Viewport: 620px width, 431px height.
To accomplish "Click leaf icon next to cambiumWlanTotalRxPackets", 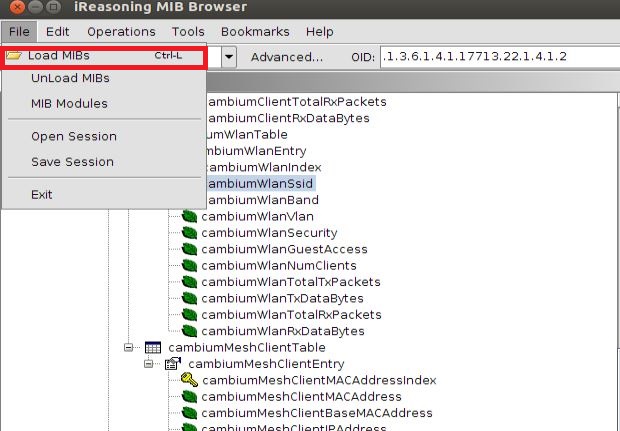I will (x=189, y=315).
